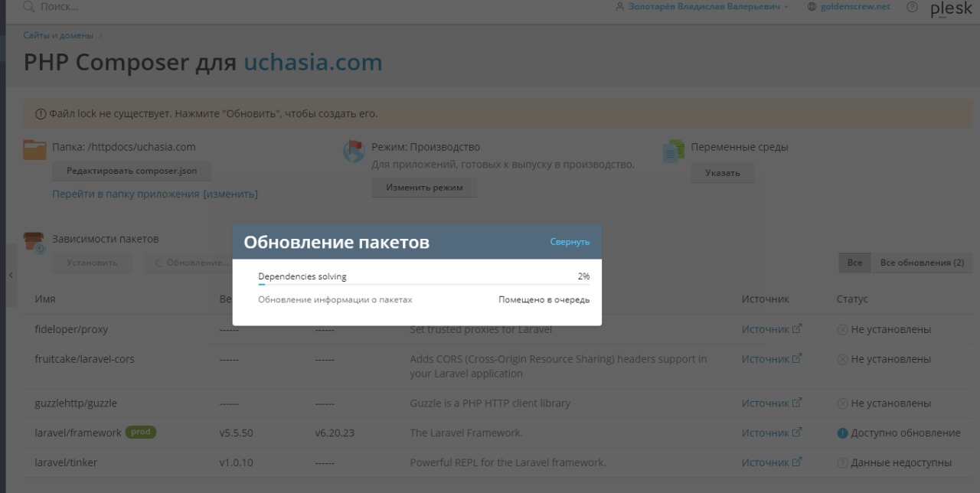Click the Переменные среды icon
The image size is (980, 493).
(674, 150)
